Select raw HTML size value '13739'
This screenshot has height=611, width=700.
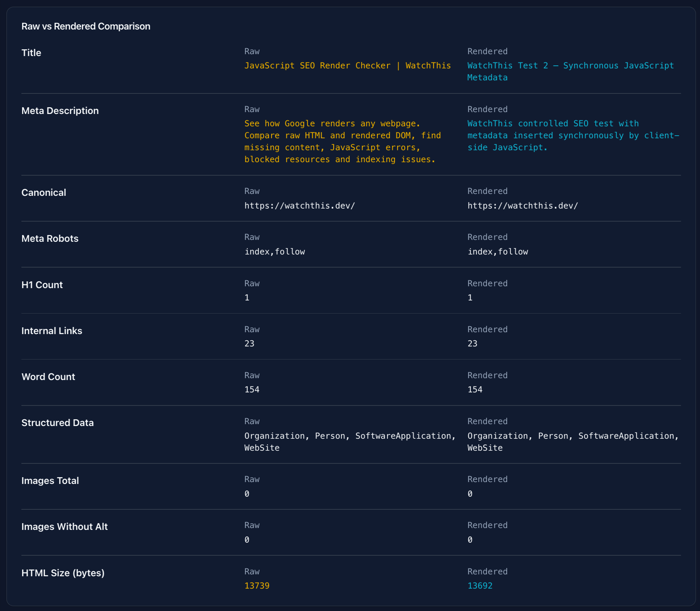click(x=257, y=586)
